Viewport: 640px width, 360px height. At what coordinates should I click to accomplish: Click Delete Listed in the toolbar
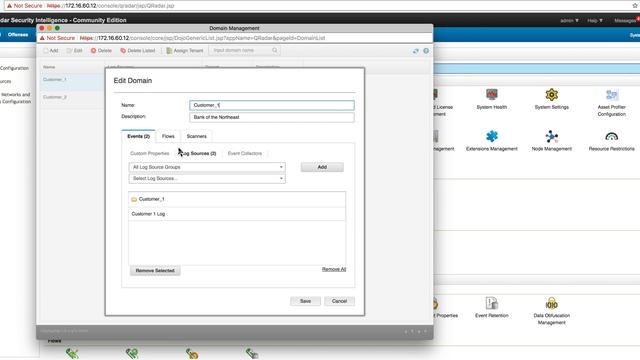click(138, 51)
